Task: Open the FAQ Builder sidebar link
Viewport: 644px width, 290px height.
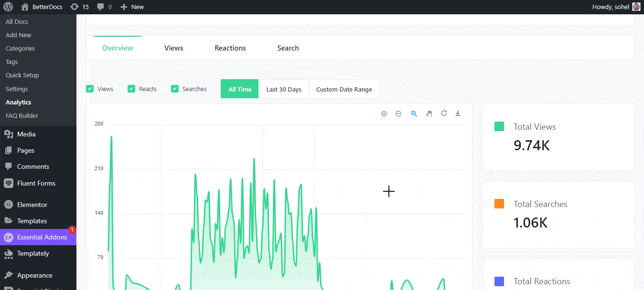Action: pos(22,115)
